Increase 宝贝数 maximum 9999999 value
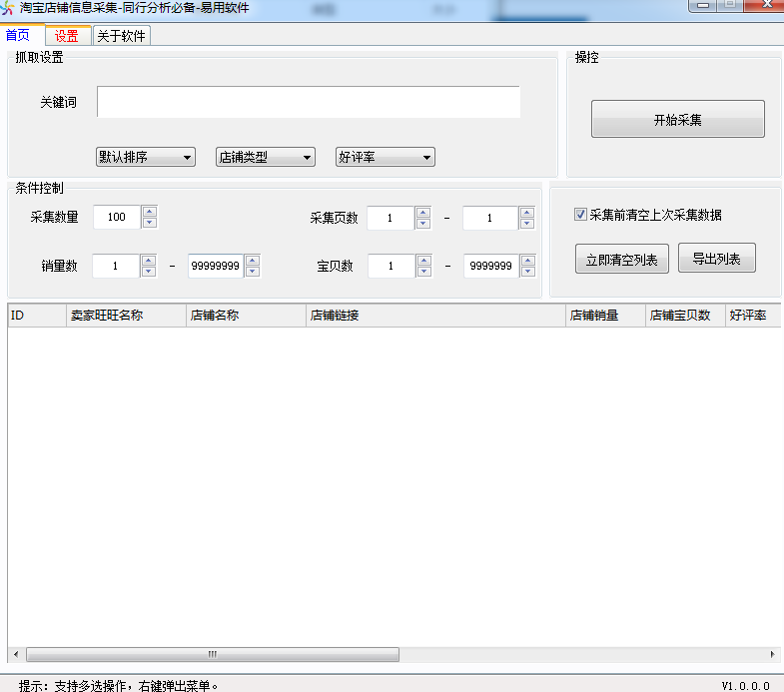Image resolution: width=784 pixels, height=692 pixels. [528, 260]
